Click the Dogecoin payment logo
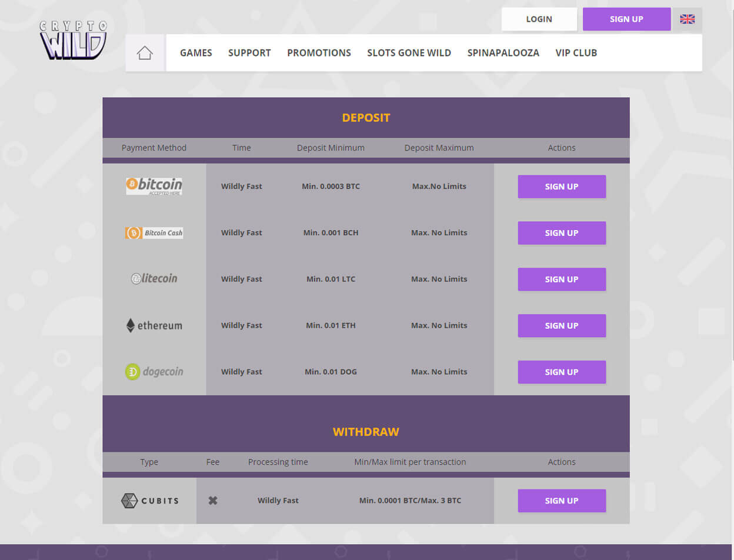 (154, 372)
